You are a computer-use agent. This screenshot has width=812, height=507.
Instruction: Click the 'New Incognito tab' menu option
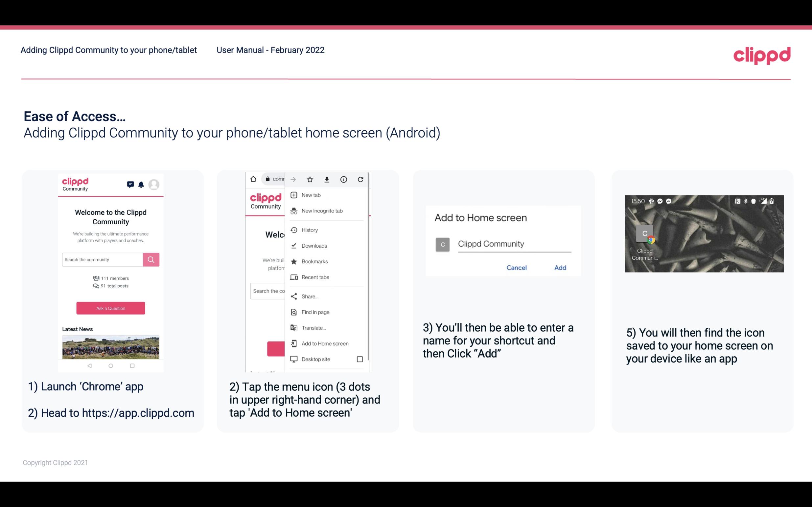coord(322,211)
